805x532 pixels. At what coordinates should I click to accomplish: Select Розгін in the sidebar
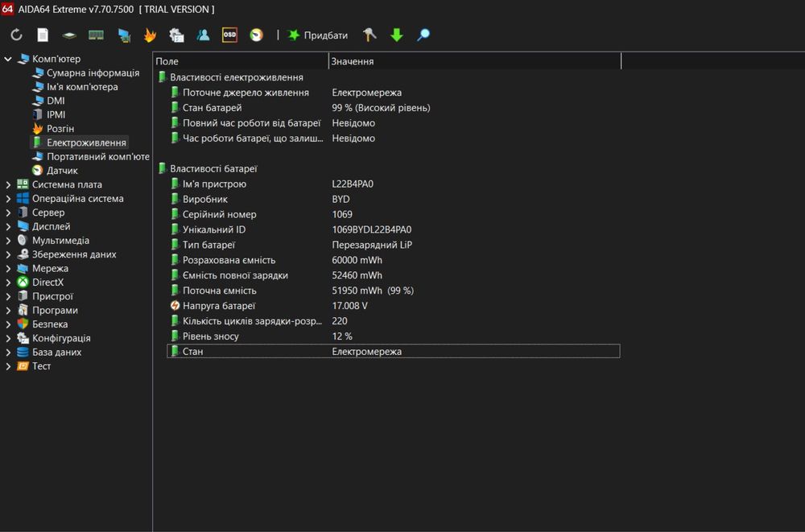point(60,129)
